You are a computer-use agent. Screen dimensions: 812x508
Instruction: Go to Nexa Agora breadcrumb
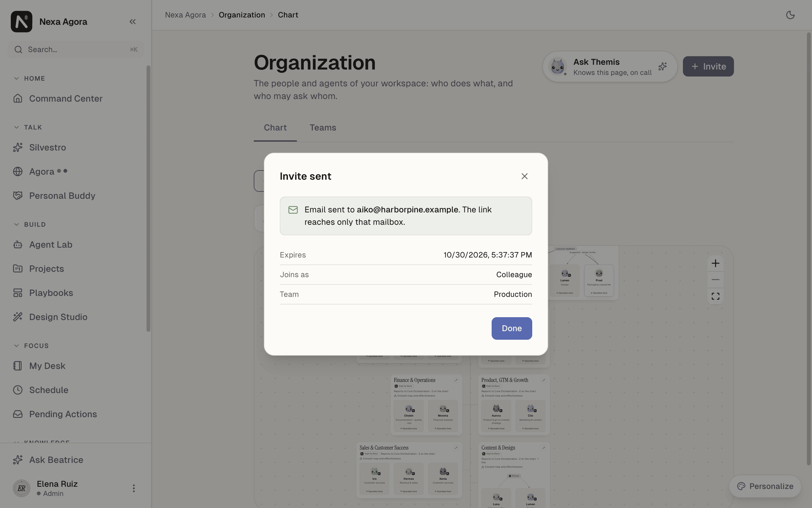click(x=185, y=15)
